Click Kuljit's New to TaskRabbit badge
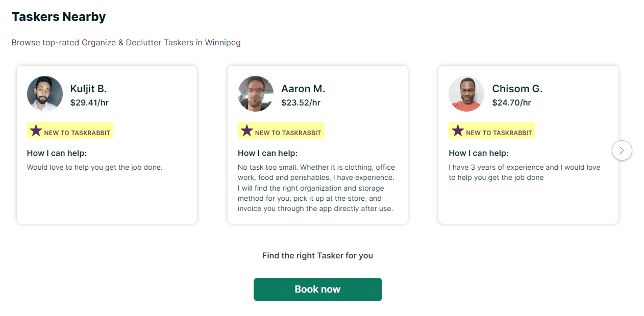The width and height of the screenshot is (644, 316). [x=70, y=130]
